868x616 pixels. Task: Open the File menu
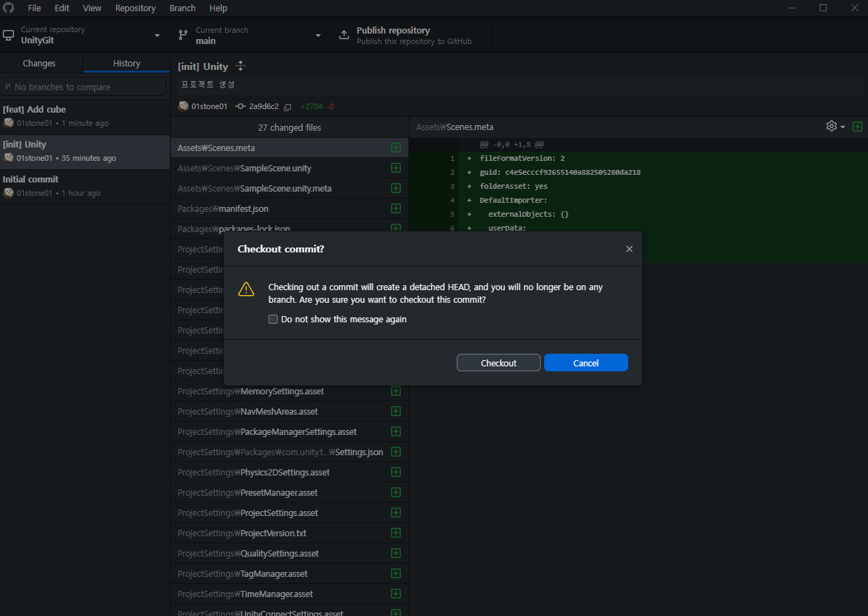tap(34, 8)
